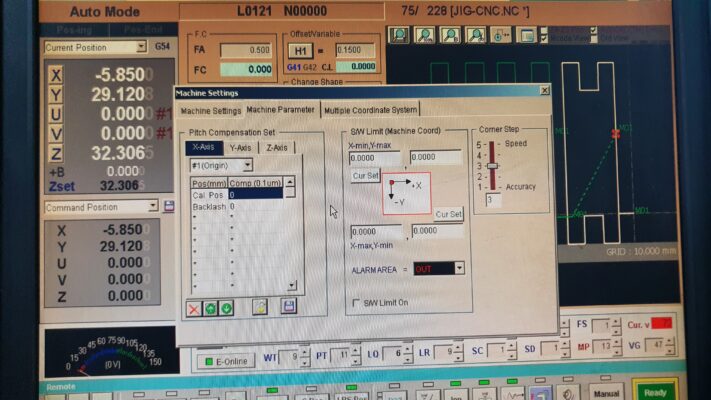Switch to Multiple Coordinate System tab

click(x=369, y=110)
